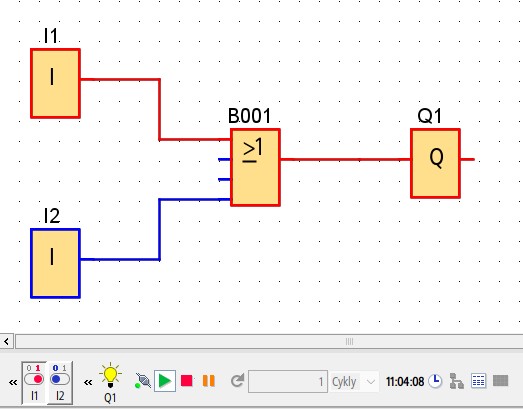Click the Q1 output lamp indicator

110,375
